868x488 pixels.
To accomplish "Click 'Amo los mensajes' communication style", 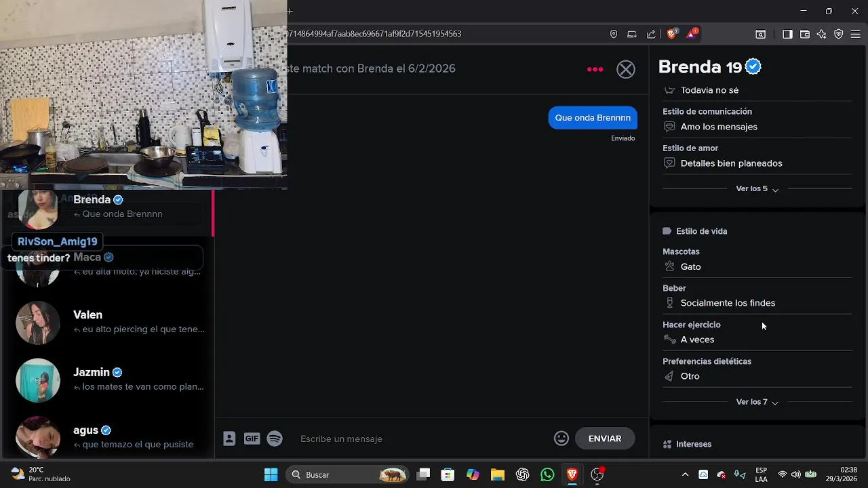I will click(719, 127).
